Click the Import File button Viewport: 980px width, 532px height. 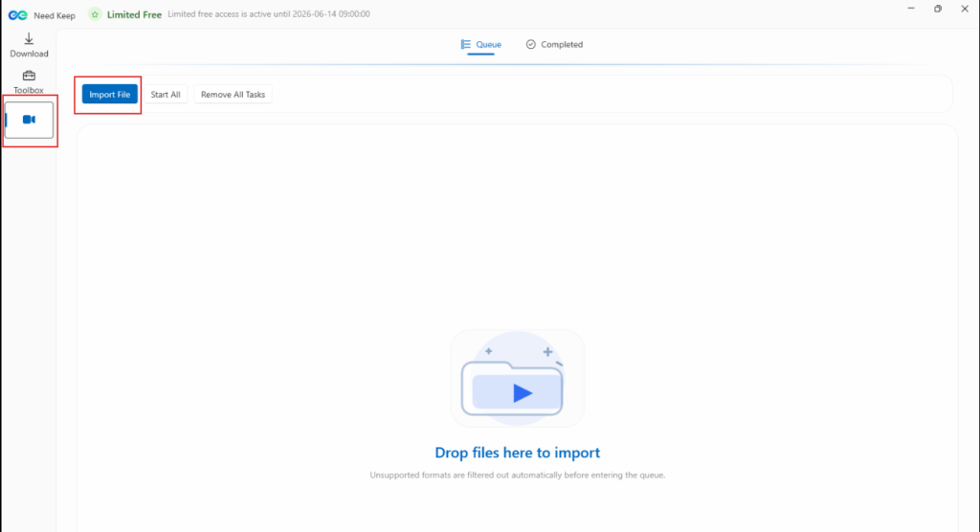[x=109, y=95]
